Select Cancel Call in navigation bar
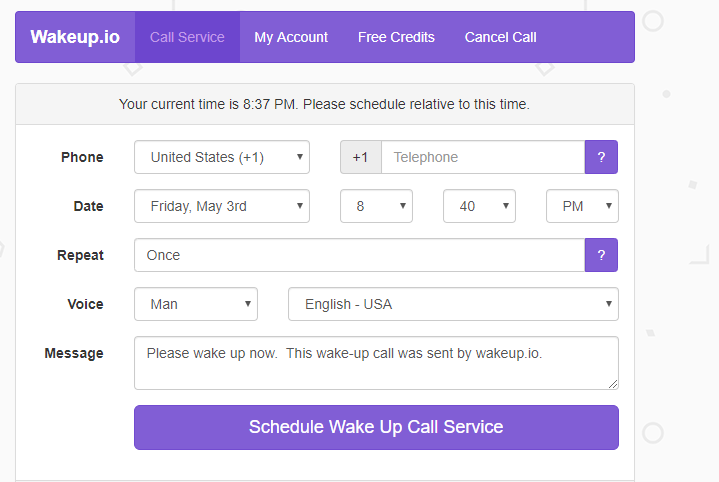This screenshot has width=719, height=482. (x=500, y=37)
